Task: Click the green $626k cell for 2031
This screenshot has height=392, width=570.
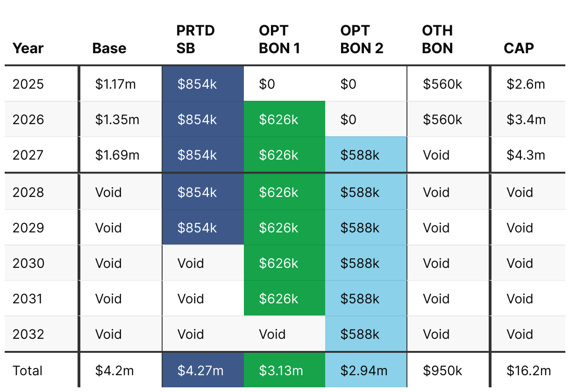Action: click(x=284, y=299)
